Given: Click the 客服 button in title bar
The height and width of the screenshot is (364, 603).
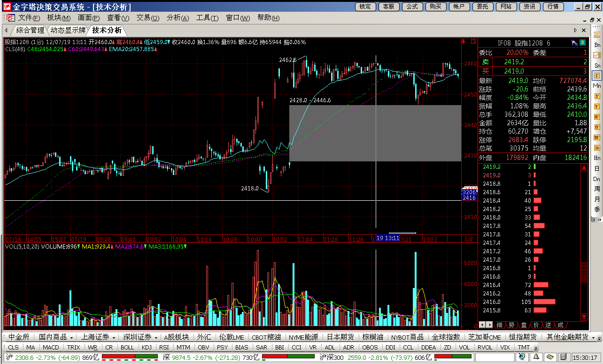Looking at the screenshot, I should [388, 7].
